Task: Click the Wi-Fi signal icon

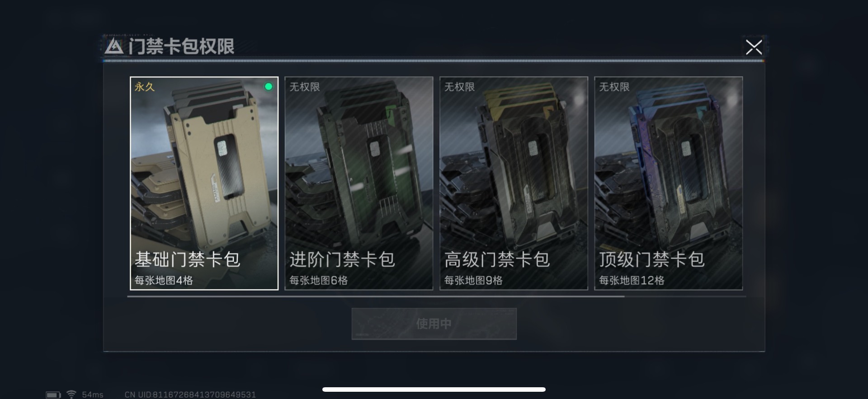Action: pos(71,394)
